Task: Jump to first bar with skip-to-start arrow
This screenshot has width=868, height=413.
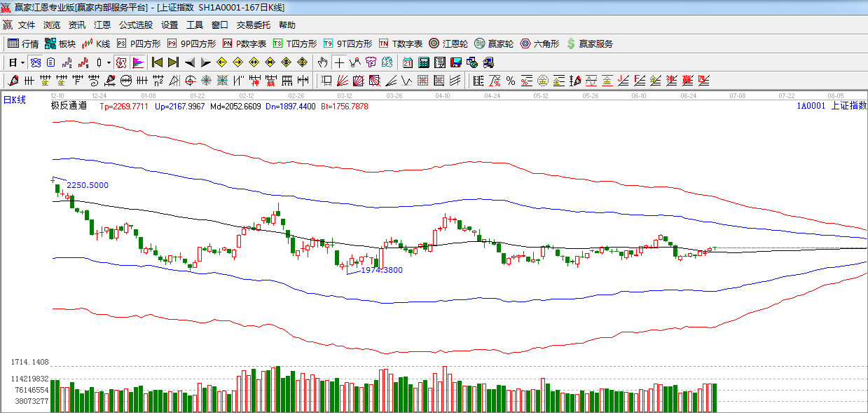Action: coord(157,62)
